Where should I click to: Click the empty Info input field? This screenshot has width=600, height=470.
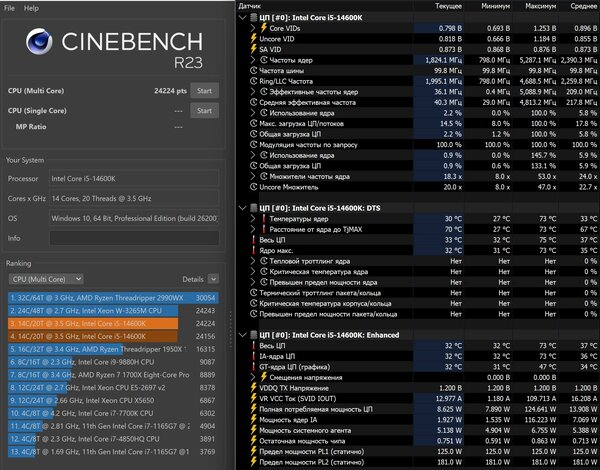(x=134, y=238)
